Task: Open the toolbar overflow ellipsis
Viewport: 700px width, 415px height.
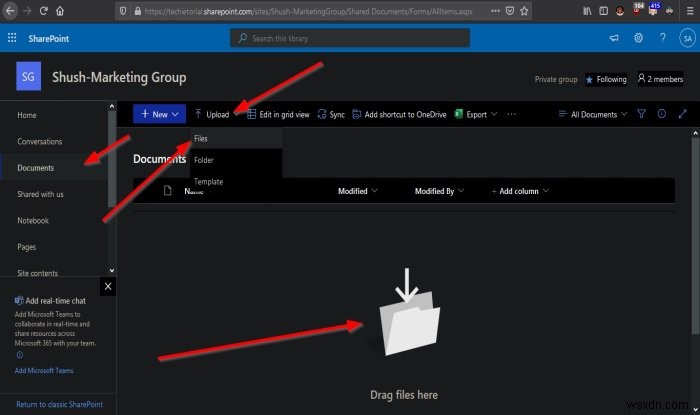Action: click(512, 115)
